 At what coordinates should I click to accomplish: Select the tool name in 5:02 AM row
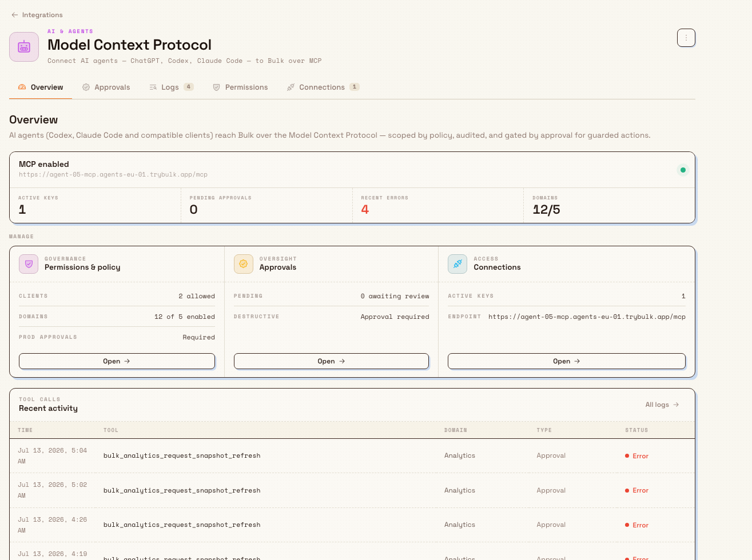182,490
